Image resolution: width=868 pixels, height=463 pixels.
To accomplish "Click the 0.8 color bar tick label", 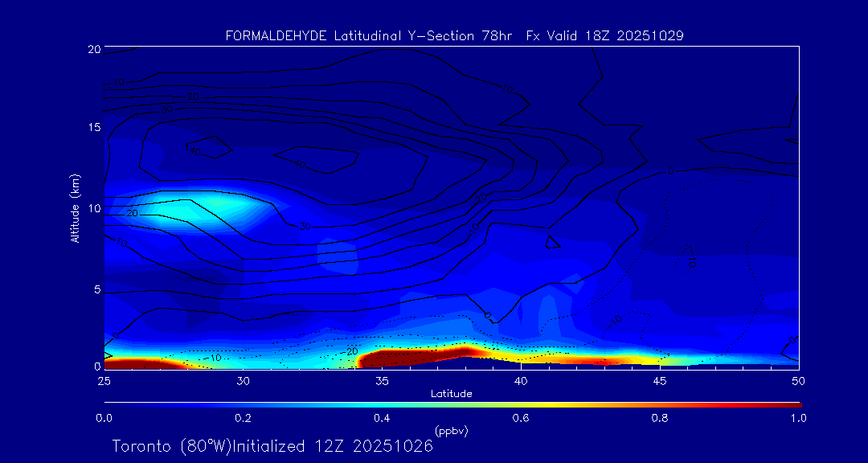I will [x=660, y=418].
